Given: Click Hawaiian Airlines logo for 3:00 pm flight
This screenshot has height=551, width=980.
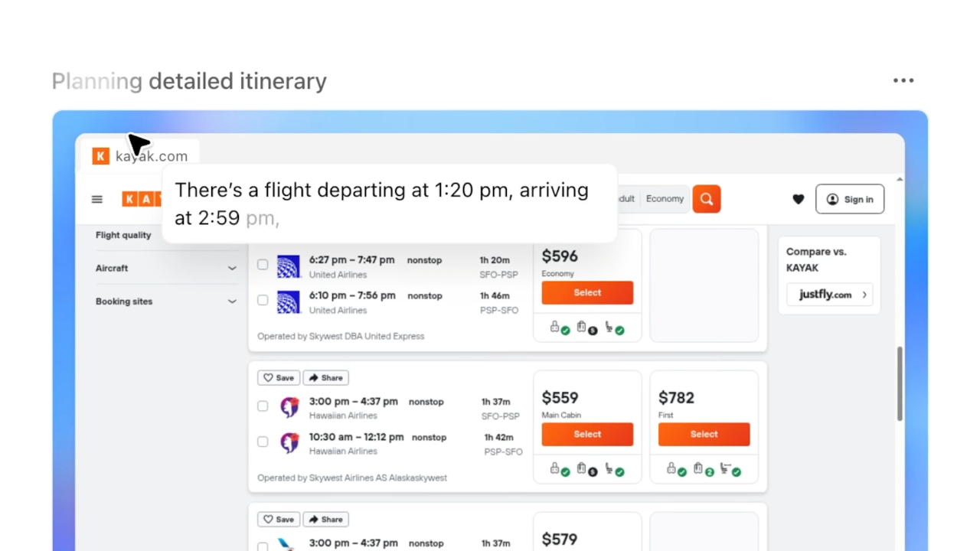Looking at the screenshot, I should tap(289, 408).
